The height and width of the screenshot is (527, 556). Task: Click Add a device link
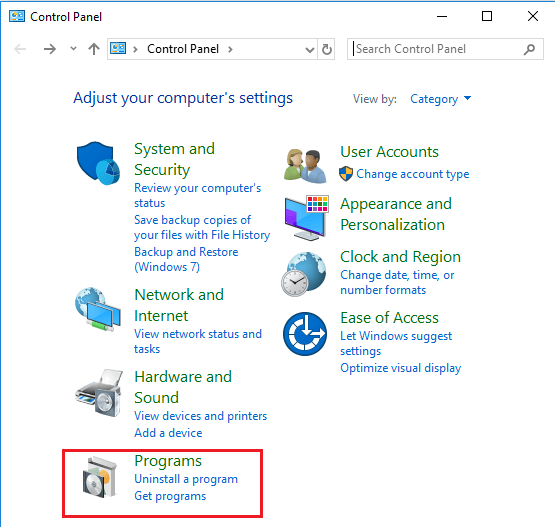click(x=168, y=433)
